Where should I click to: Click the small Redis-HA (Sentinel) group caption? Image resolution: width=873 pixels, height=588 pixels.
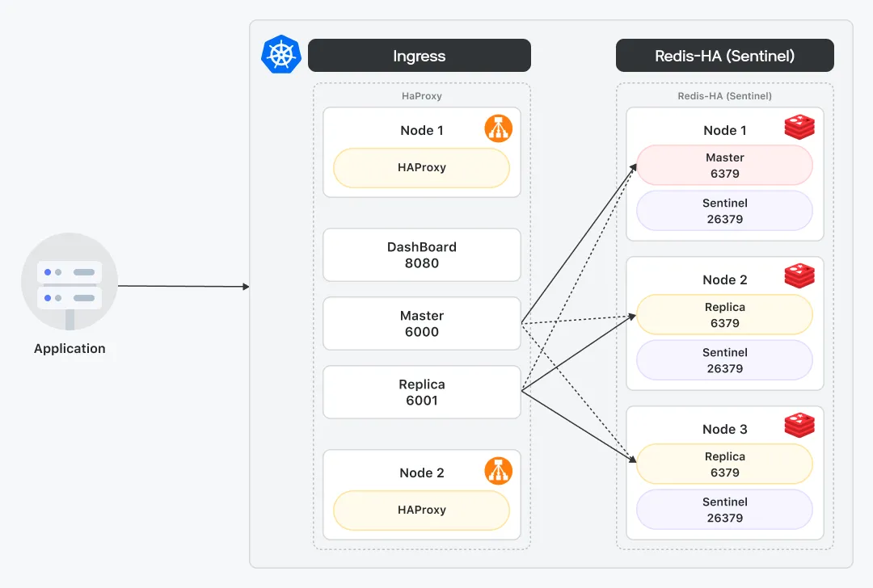pos(724,95)
